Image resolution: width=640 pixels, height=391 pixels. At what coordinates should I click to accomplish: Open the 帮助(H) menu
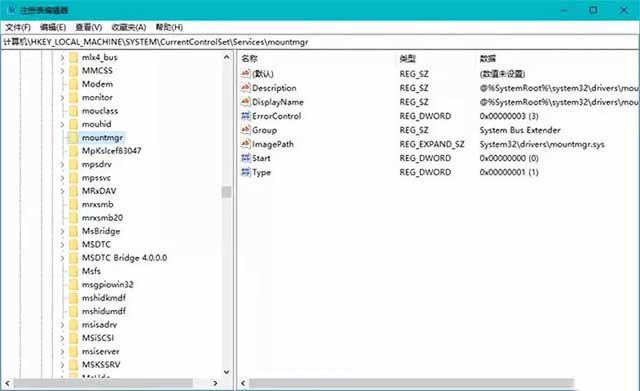[169, 27]
